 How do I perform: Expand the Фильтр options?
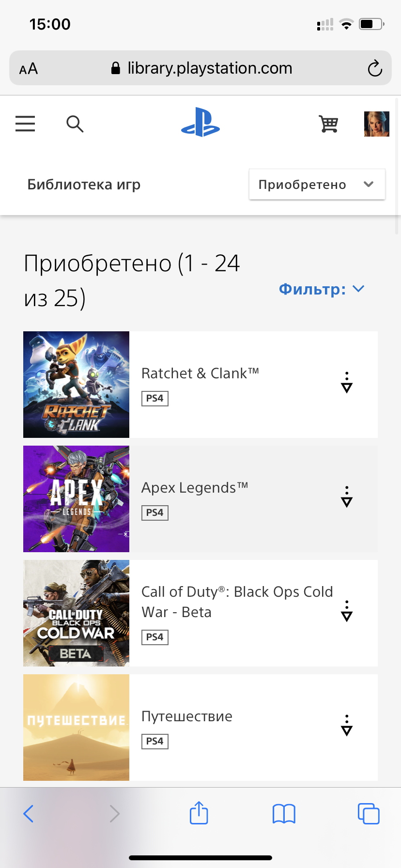click(x=322, y=289)
